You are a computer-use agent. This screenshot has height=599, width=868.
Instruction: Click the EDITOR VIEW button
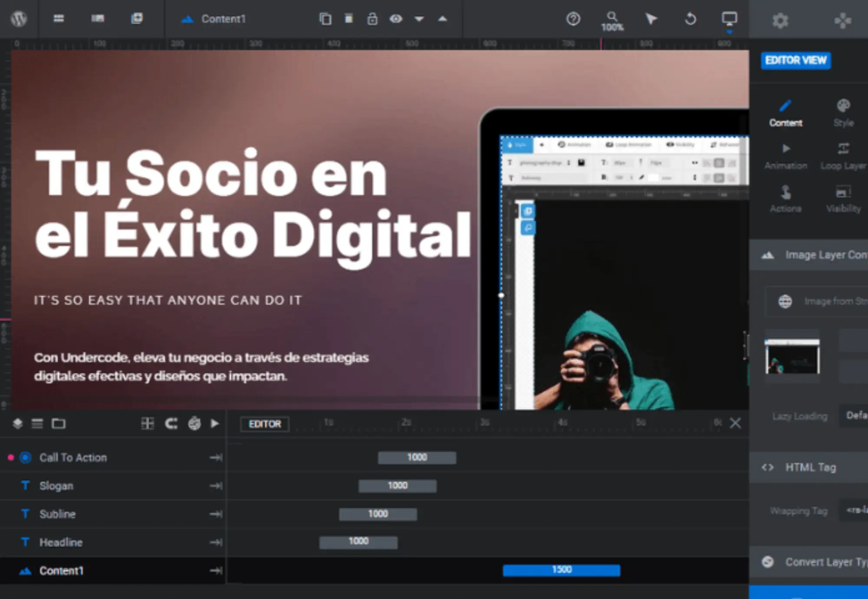click(796, 60)
